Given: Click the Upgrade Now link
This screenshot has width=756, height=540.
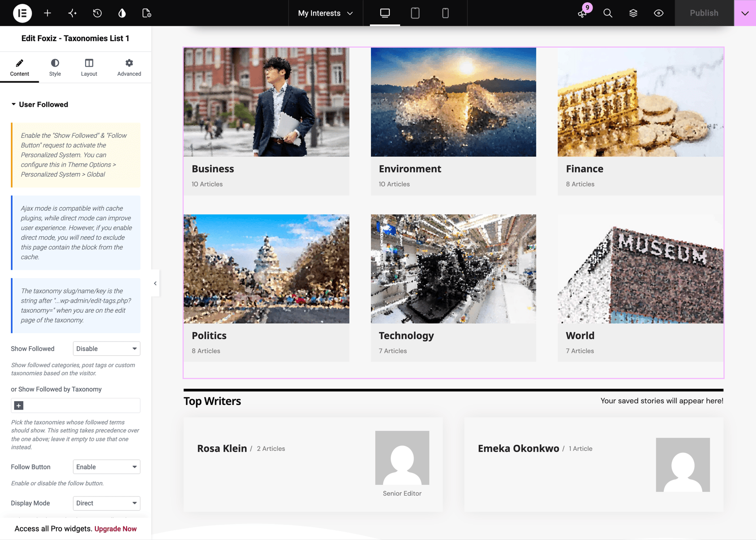Looking at the screenshot, I should 115,529.
